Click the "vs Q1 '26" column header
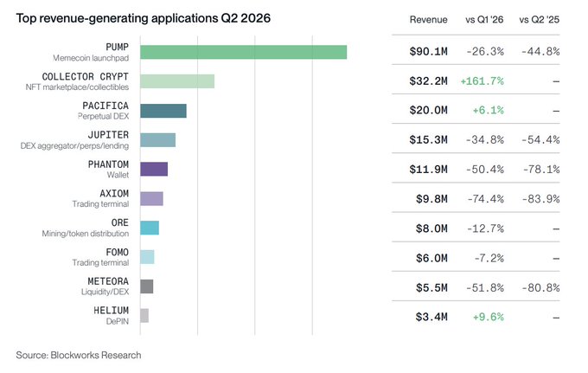The width and height of the screenshot is (588, 373). pyautogui.click(x=484, y=20)
